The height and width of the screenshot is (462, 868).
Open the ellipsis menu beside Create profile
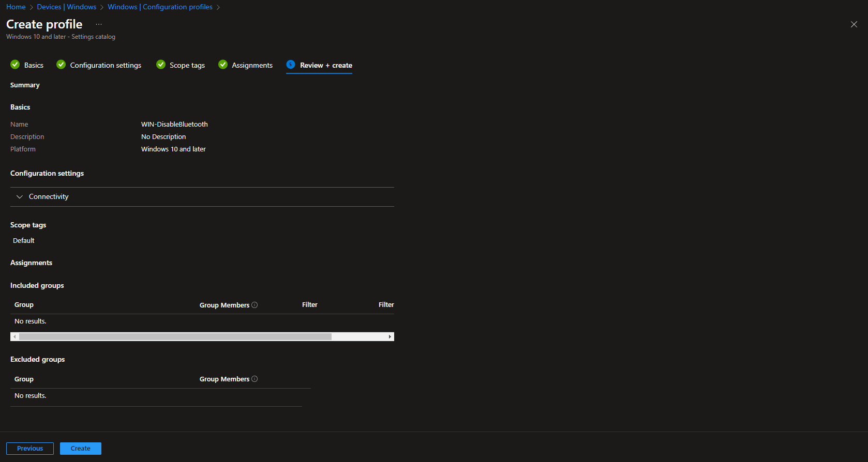click(99, 24)
